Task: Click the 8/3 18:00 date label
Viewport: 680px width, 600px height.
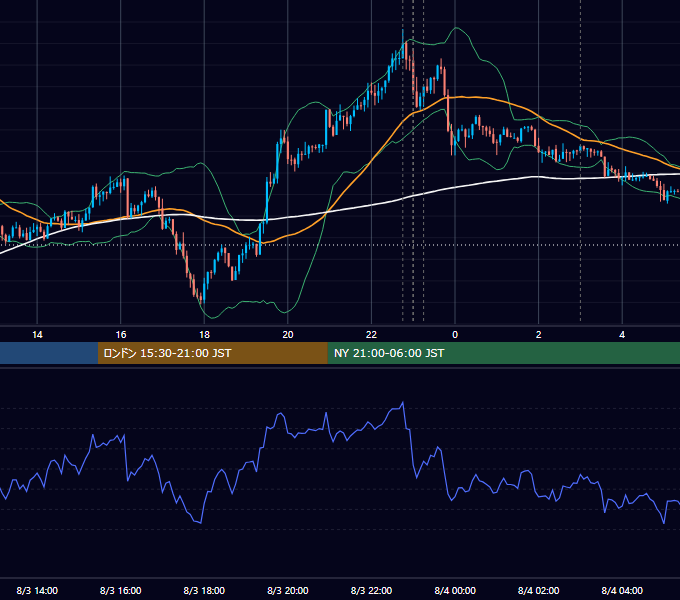Action: [204, 590]
